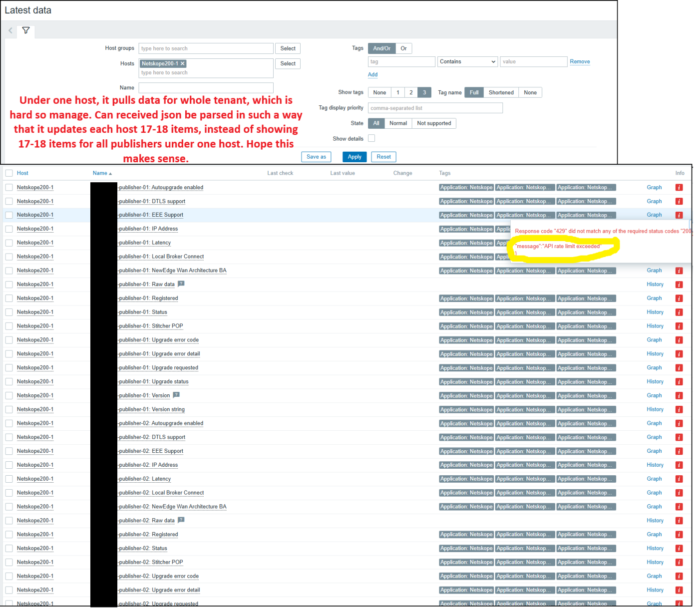Image resolution: width=700 pixels, height=613 pixels.
Task: Click the back navigation chevron
Action: pyautogui.click(x=10, y=30)
